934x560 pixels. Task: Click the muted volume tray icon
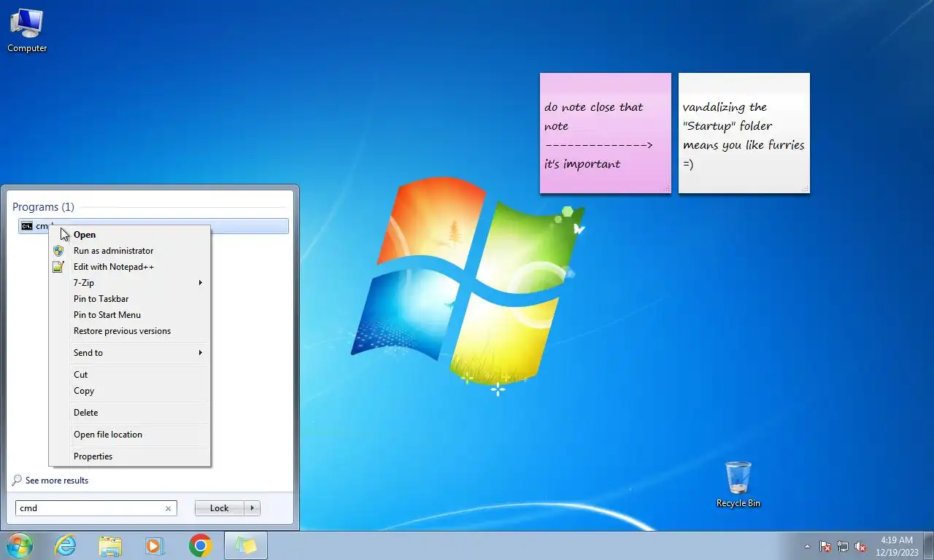pos(860,546)
